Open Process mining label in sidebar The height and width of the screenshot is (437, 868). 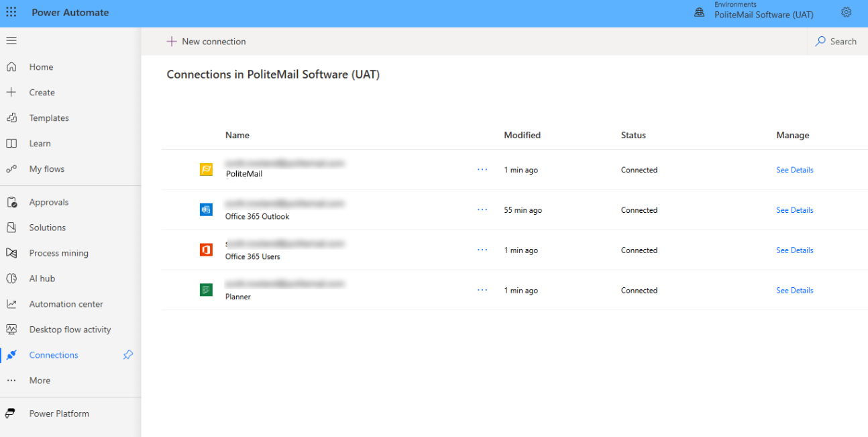click(x=59, y=253)
